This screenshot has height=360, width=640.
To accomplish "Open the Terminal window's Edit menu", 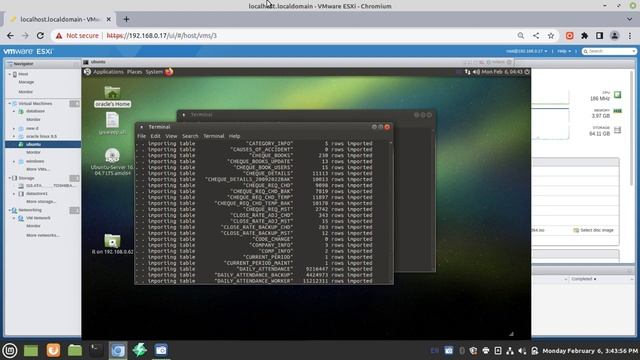I will (156, 136).
